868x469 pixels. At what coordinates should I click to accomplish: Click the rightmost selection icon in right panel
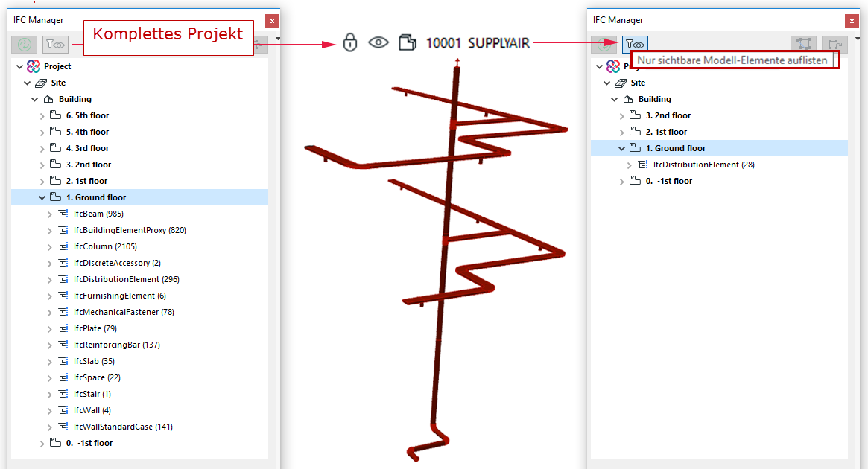click(x=834, y=44)
